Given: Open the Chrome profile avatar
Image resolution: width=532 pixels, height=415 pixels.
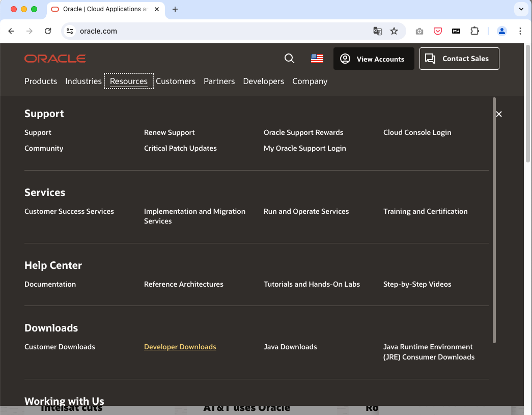Looking at the screenshot, I should (502, 31).
